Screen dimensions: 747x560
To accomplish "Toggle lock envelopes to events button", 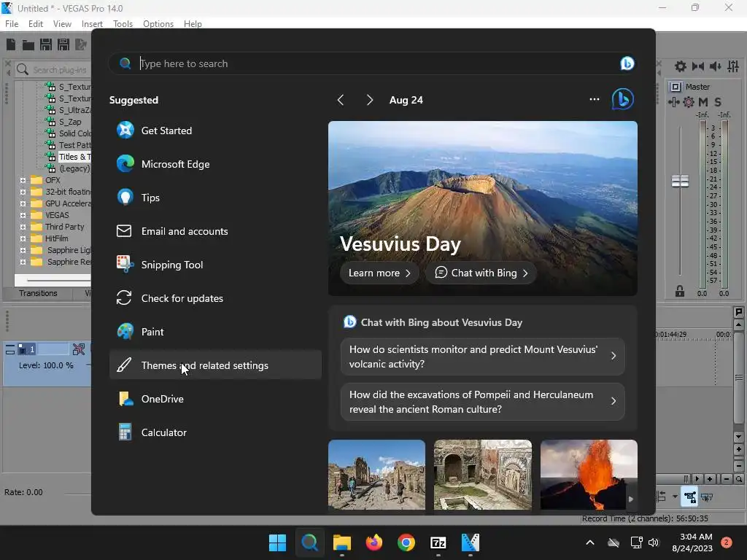I will (689, 497).
